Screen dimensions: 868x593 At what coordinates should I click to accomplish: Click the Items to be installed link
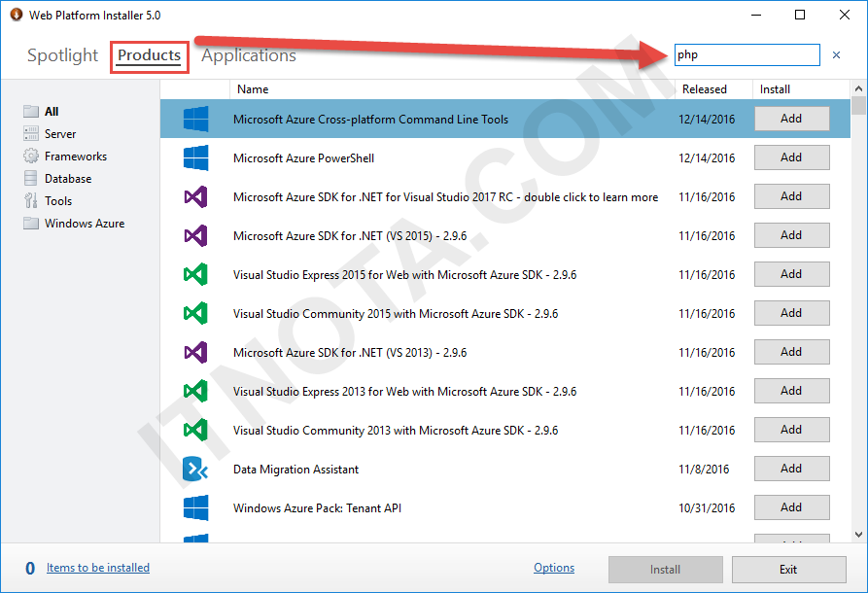click(97, 567)
